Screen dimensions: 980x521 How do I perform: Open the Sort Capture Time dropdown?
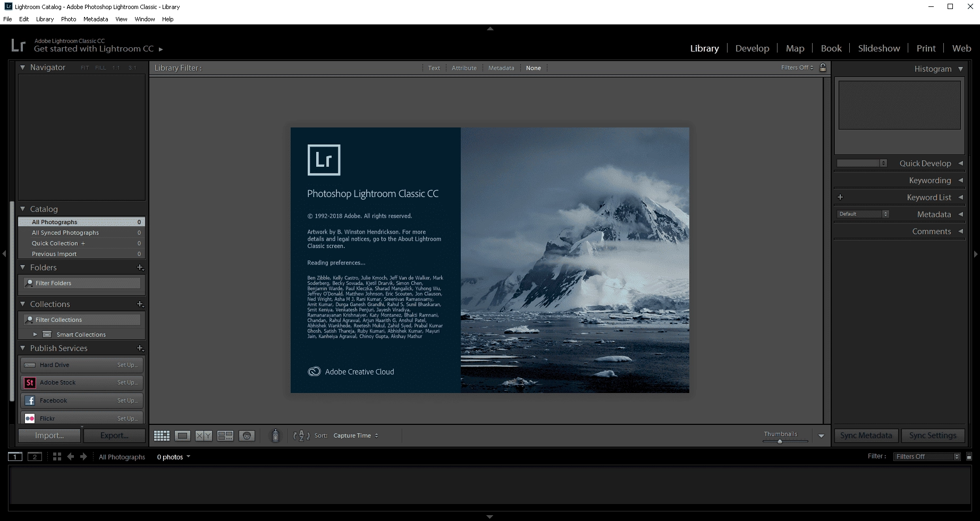pyautogui.click(x=356, y=435)
